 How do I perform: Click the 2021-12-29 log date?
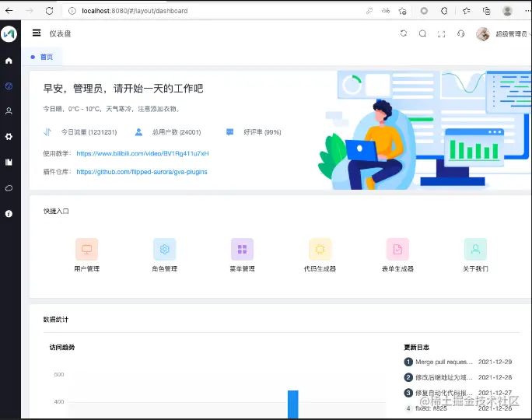click(x=495, y=362)
